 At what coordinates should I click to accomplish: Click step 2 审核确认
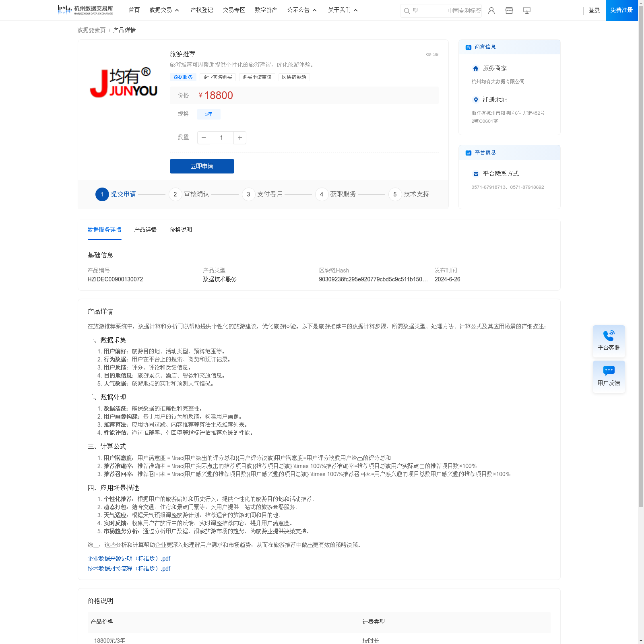click(x=189, y=194)
